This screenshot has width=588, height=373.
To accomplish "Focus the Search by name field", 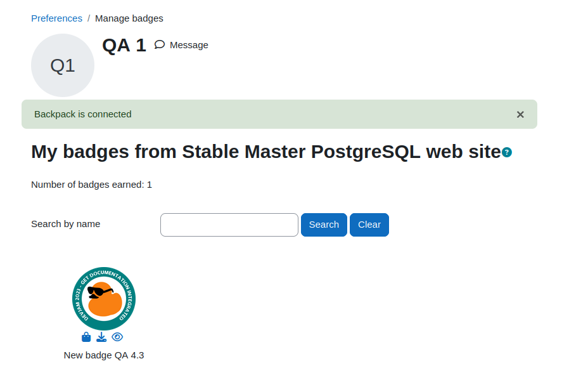I will coord(229,225).
